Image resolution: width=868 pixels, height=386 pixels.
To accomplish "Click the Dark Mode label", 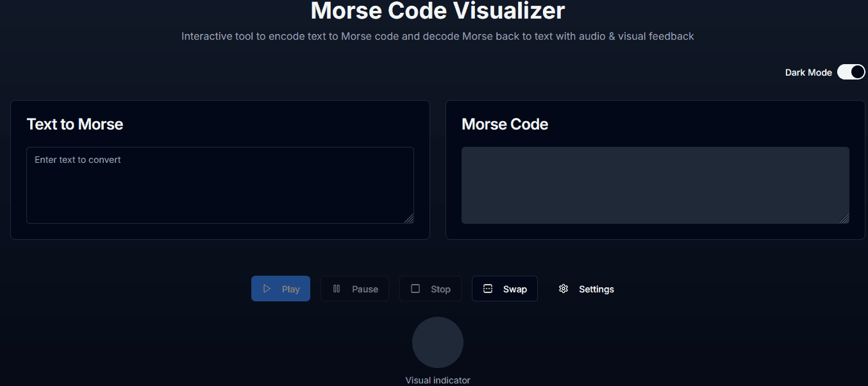I will 808,72.
